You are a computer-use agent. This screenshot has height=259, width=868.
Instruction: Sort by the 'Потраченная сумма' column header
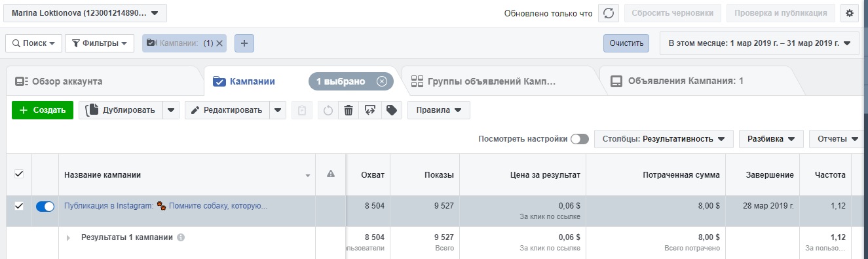[681, 175]
